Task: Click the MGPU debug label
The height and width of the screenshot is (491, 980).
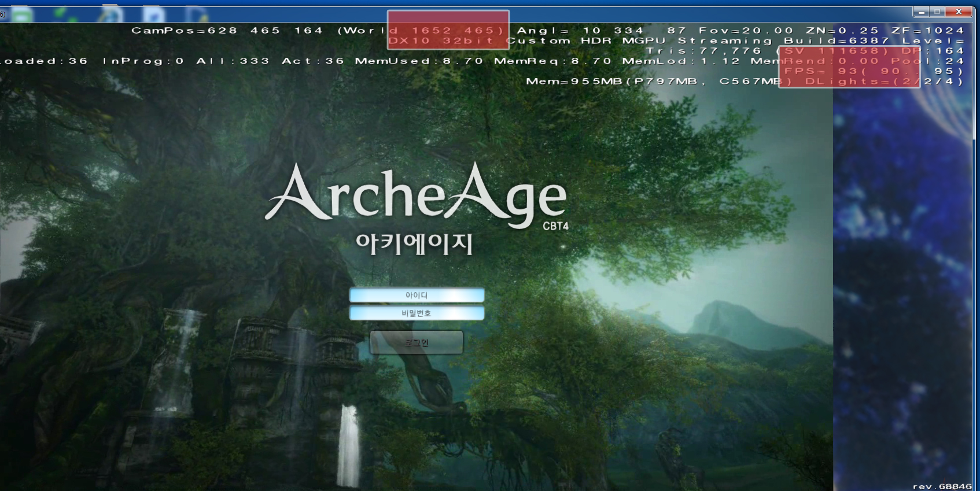Action: [x=644, y=40]
